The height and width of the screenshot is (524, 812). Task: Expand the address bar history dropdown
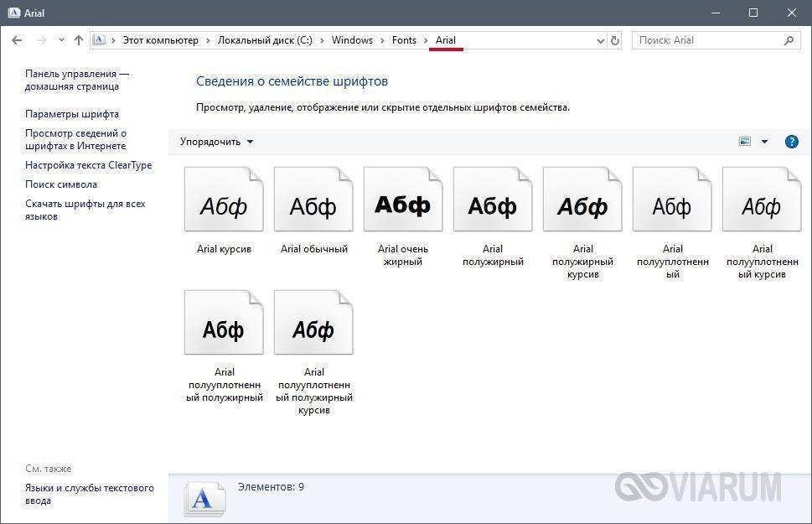pyautogui.click(x=600, y=40)
